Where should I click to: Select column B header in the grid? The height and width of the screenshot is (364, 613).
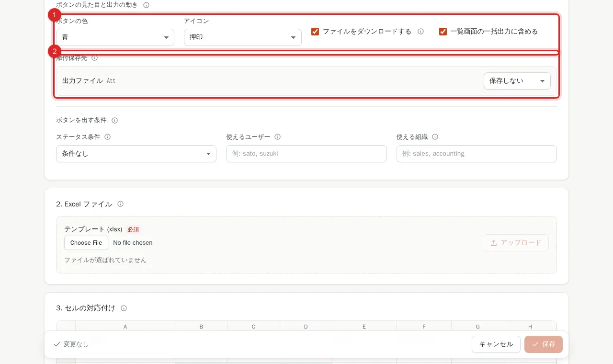[201, 327]
